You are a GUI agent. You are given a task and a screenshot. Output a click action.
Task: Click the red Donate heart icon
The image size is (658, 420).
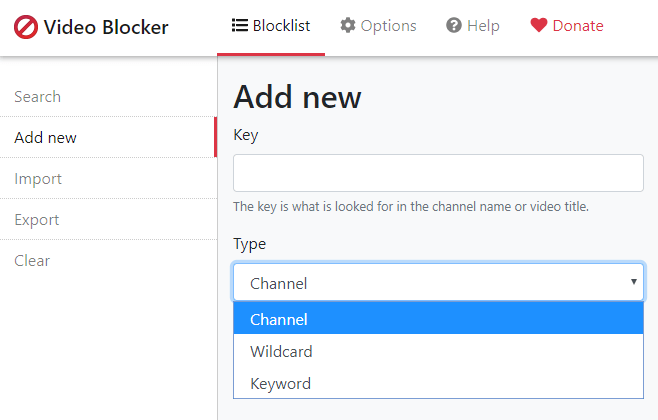click(539, 25)
